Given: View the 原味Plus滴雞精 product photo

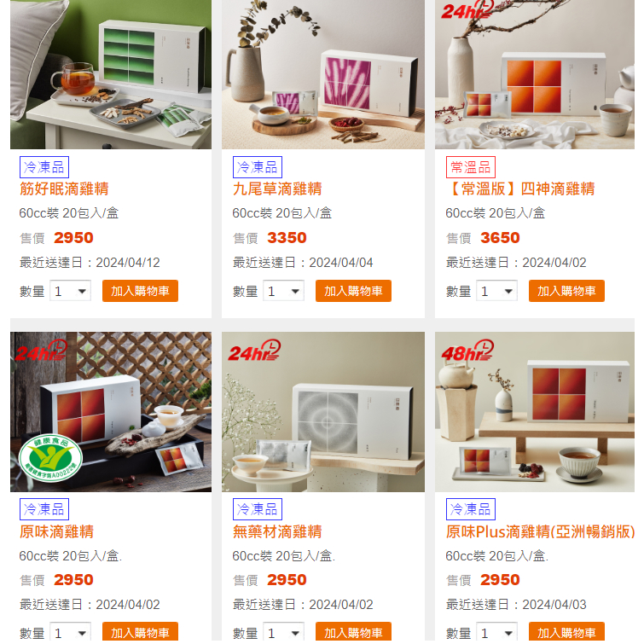Looking at the screenshot, I should tap(535, 412).
